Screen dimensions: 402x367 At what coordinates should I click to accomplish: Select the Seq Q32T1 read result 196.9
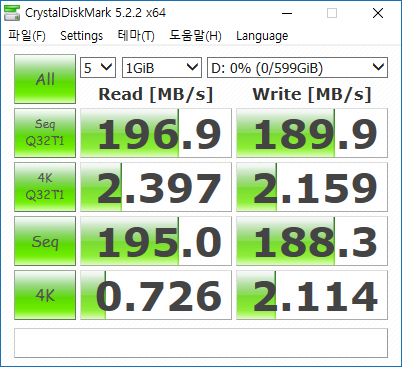156,133
